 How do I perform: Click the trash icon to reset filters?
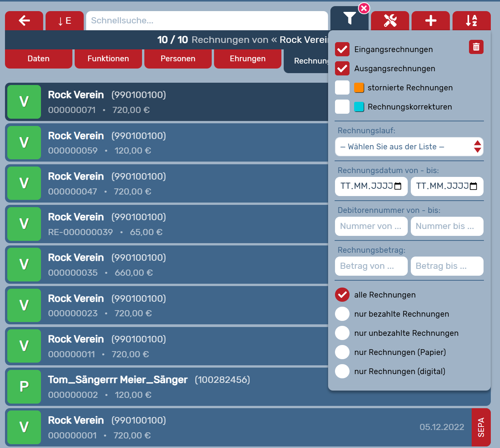[x=476, y=47]
